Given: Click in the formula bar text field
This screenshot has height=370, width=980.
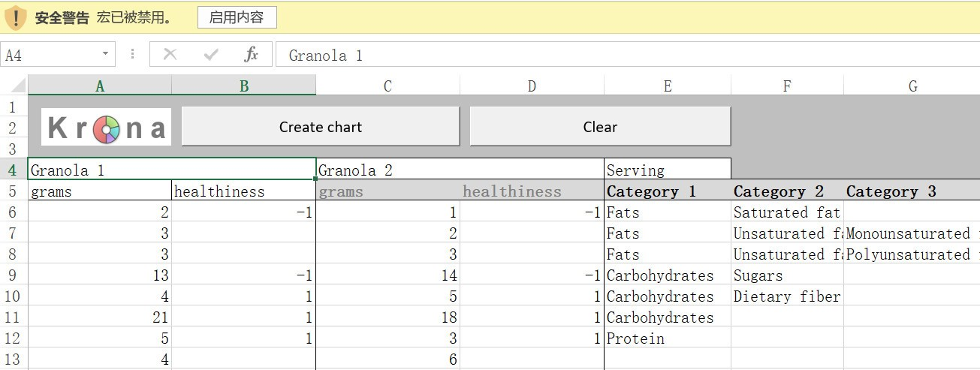Looking at the screenshot, I should (628, 55).
